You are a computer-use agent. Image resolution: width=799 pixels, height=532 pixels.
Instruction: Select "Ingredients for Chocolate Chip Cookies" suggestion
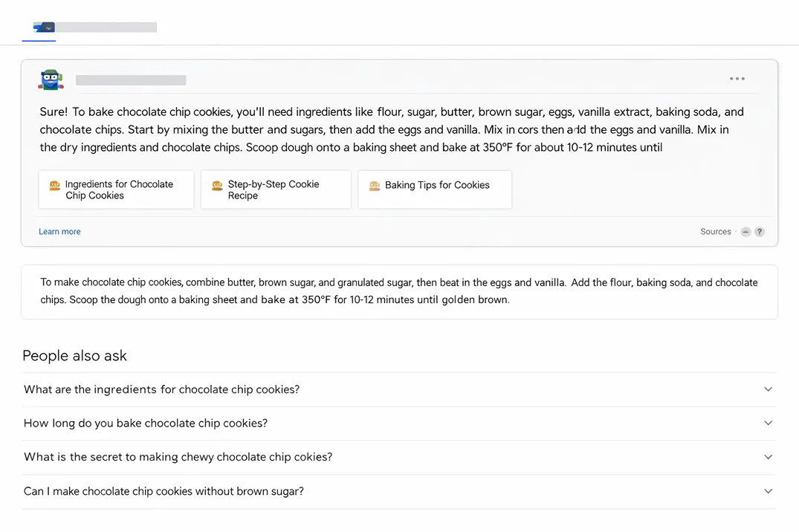tap(115, 189)
